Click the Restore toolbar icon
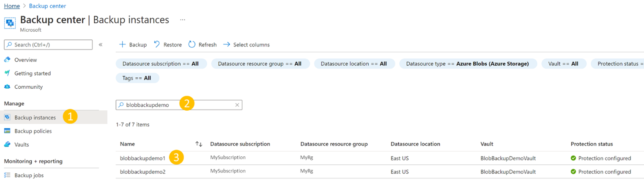This screenshot has height=180, width=644. tap(157, 44)
